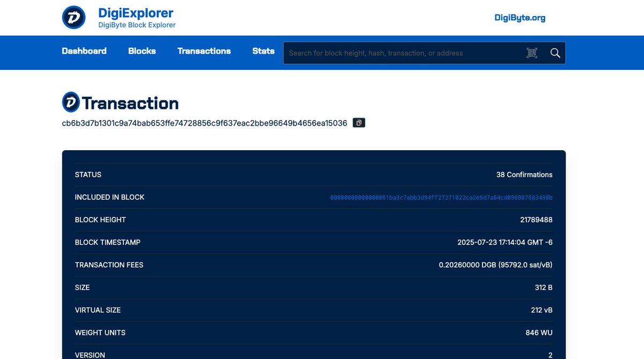Click the INCLUDED IN BLOCK label
The width and height of the screenshot is (644, 359).
(x=109, y=197)
